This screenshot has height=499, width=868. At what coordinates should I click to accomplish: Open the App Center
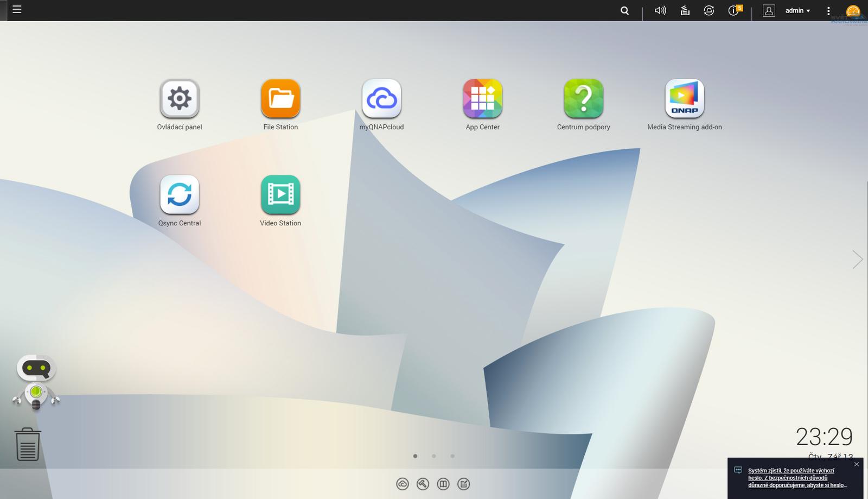[482, 99]
